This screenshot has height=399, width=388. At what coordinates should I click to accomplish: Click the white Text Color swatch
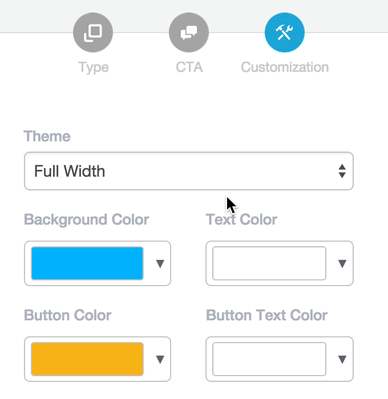point(269,263)
